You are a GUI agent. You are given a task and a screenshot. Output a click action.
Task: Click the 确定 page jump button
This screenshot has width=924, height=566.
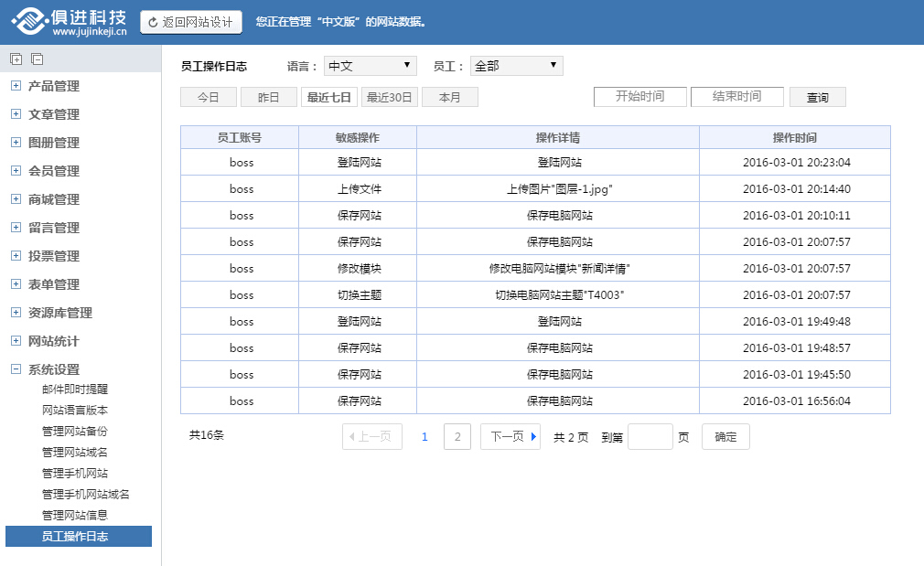tap(725, 437)
